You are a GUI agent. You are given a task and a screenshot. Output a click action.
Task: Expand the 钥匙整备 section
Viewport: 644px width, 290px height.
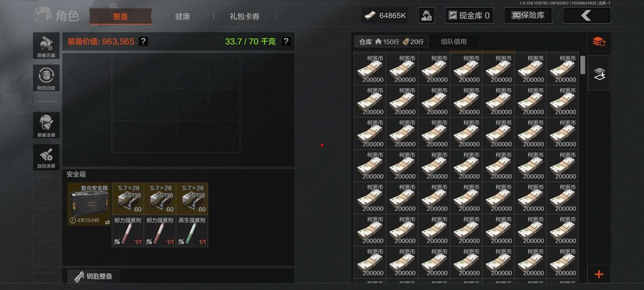click(93, 276)
